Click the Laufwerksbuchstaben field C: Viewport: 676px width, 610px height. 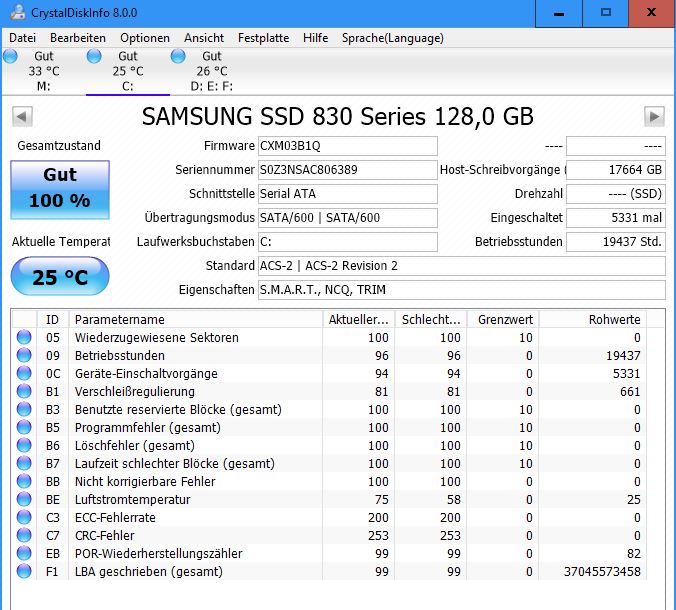point(347,242)
